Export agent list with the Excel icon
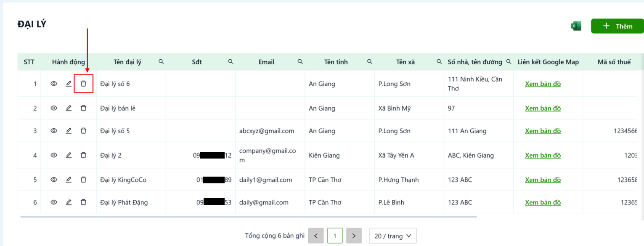This screenshot has width=644, height=246. pyautogui.click(x=576, y=26)
